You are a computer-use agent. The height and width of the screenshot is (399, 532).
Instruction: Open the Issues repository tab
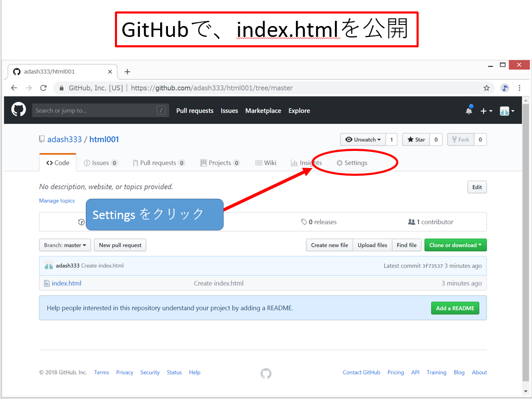click(100, 163)
